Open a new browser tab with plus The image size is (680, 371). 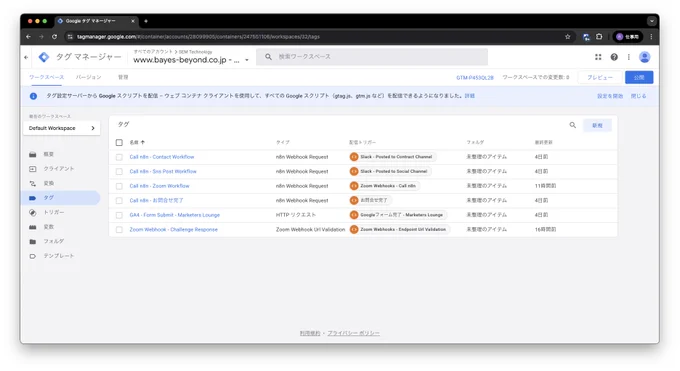click(146, 21)
